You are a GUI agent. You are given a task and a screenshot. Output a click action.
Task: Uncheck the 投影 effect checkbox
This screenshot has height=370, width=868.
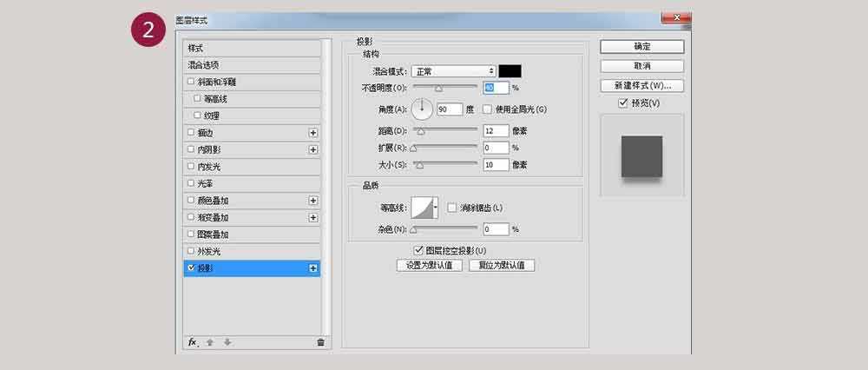pos(191,268)
